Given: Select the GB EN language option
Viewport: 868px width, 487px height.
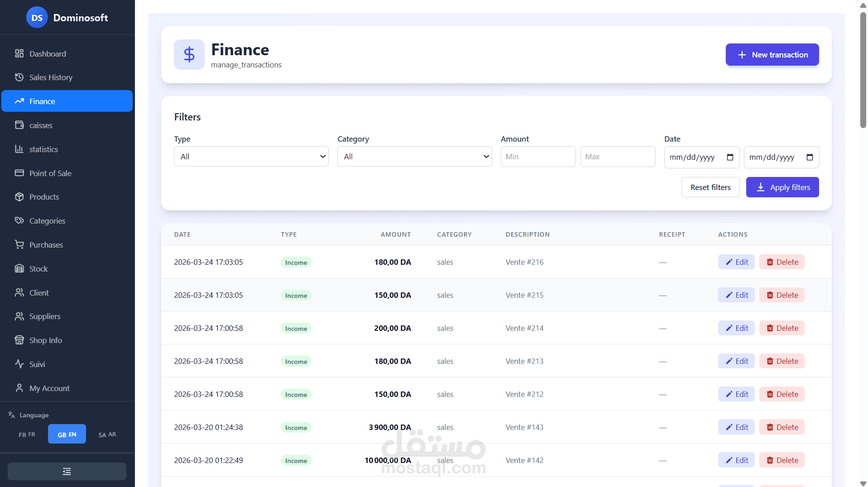Looking at the screenshot, I should click(67, 434).
